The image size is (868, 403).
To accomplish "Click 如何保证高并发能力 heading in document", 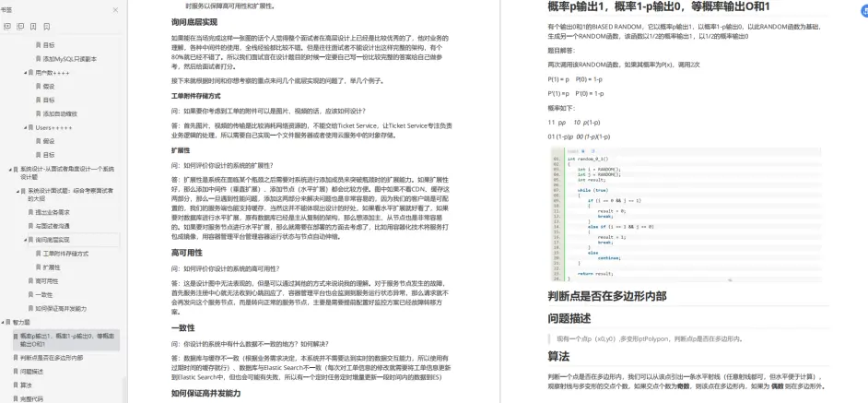I will (x=205, y=394).
